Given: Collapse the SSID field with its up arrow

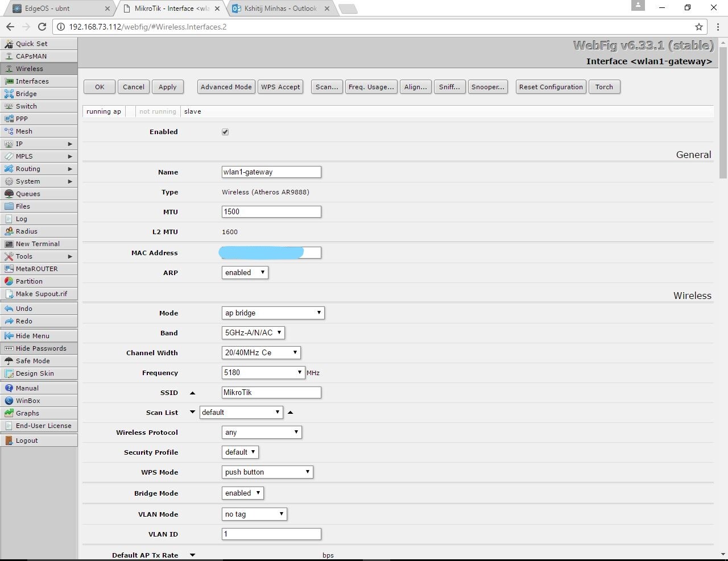Looking at the screenshot, I should (192, 393).
